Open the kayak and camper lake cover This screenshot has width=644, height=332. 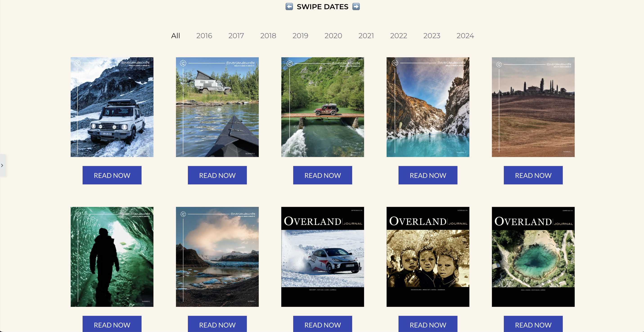pos(217,107)
